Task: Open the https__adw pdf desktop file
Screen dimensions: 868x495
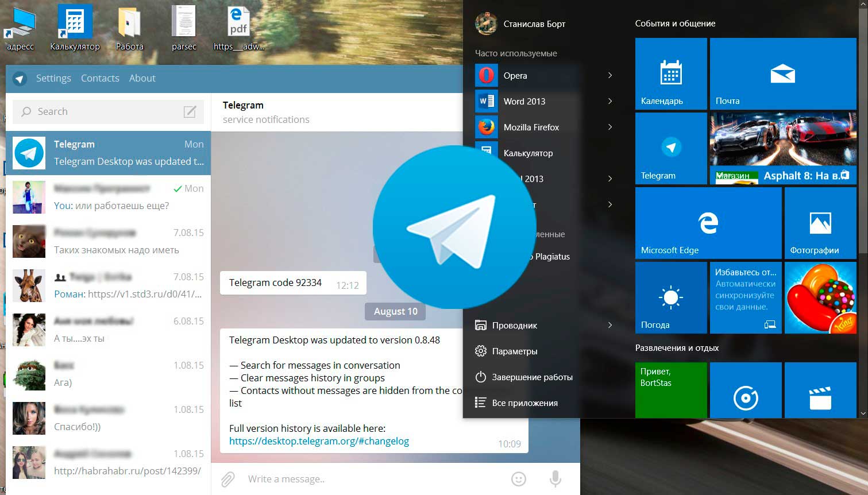Action: [238, 28]
